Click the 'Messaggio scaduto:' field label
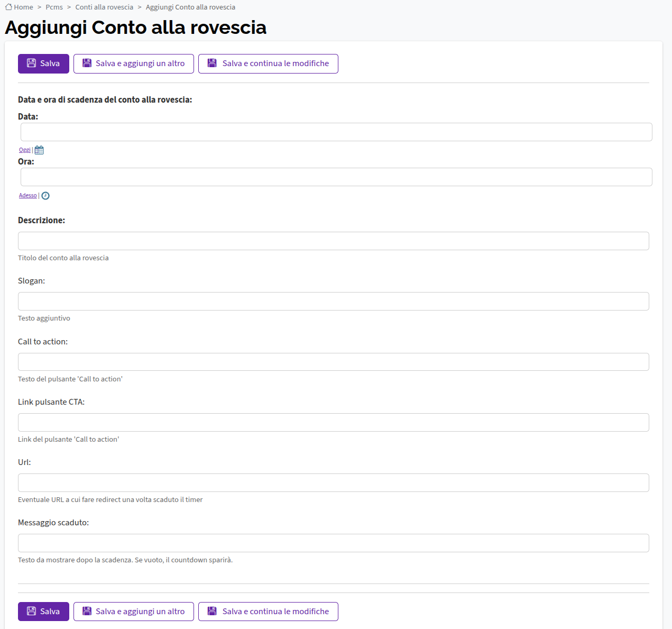Viewport: 672px width, 629px height. pyautogui.click(x=53, y=523)
